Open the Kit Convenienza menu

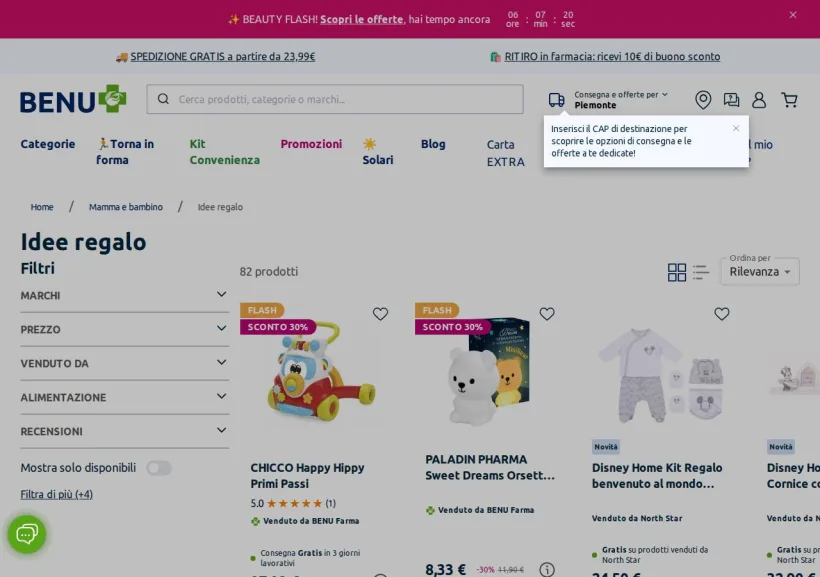pos(224,152)
